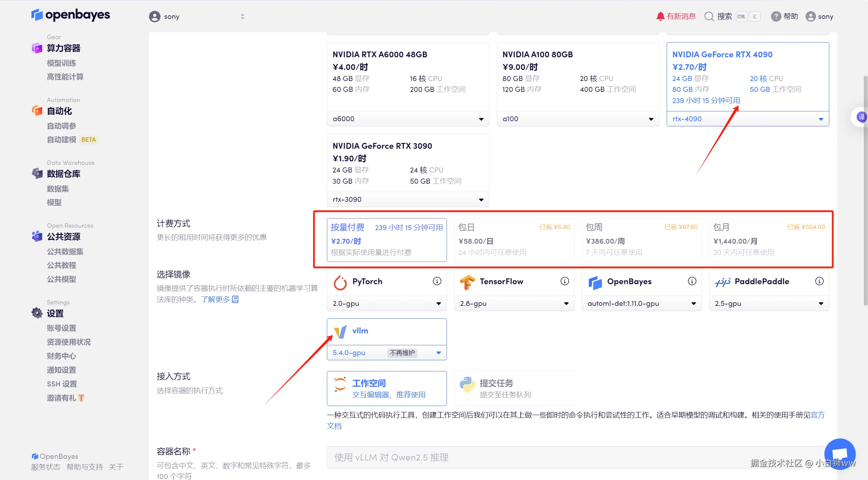This screenshot has height=480, width=868.
Task: Select 包日 daily billing option
Action: pos(514,240)
